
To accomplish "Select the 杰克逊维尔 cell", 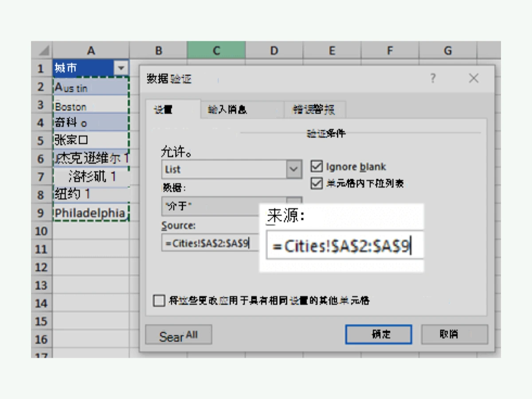I will pos(91,158).
